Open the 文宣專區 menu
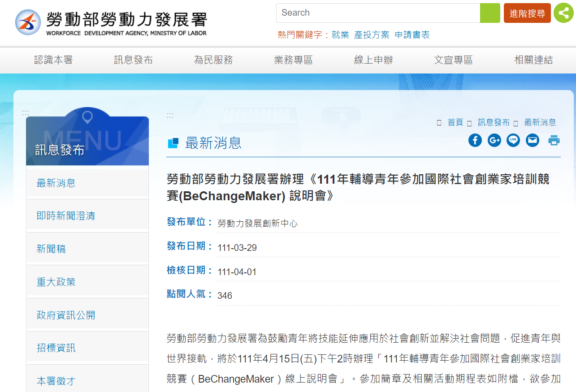Image resolution: width=576 pixels, height=392 pixels. (453, 60)
